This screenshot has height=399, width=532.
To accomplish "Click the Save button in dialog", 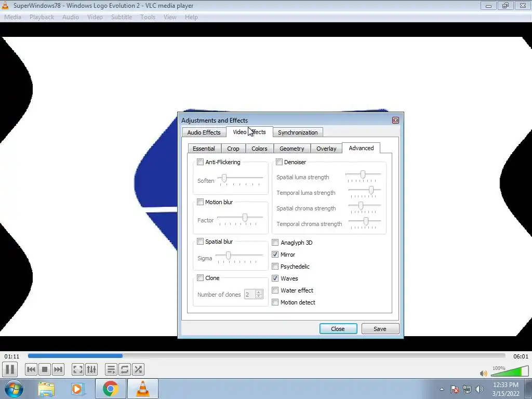I will pos(380,328).
